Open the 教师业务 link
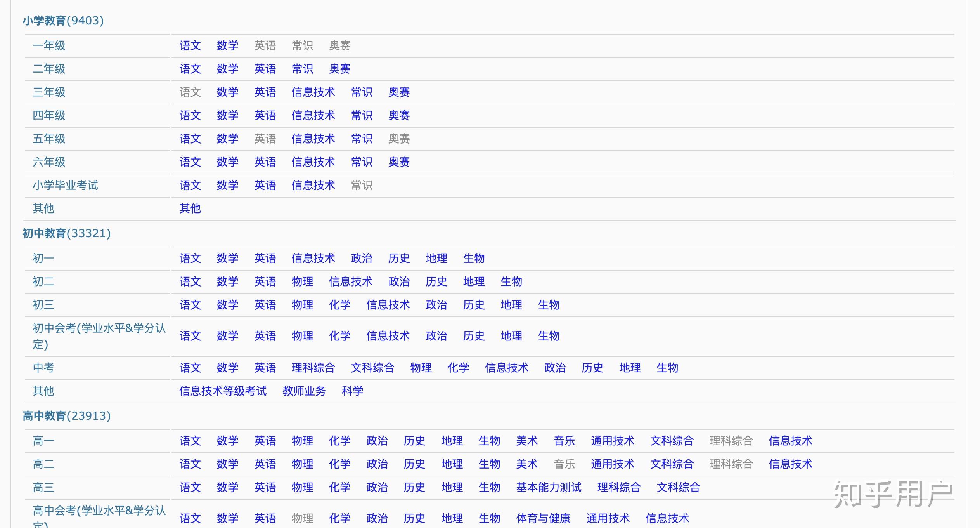Screen dimensions: 980x528 pyautogui.click(x=304, y=391)
